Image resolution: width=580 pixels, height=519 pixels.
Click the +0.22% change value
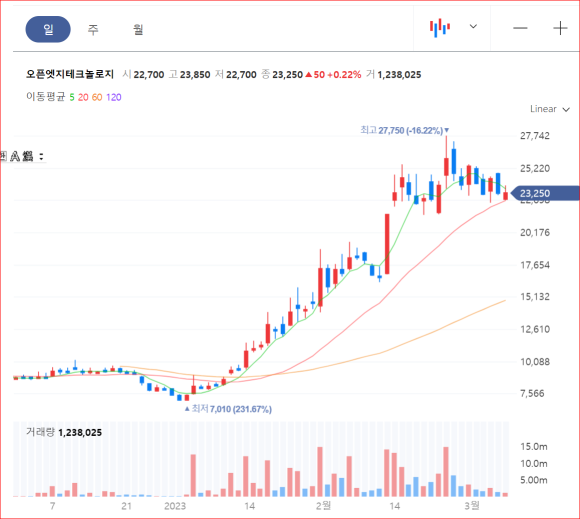click(x=344, y=75)
